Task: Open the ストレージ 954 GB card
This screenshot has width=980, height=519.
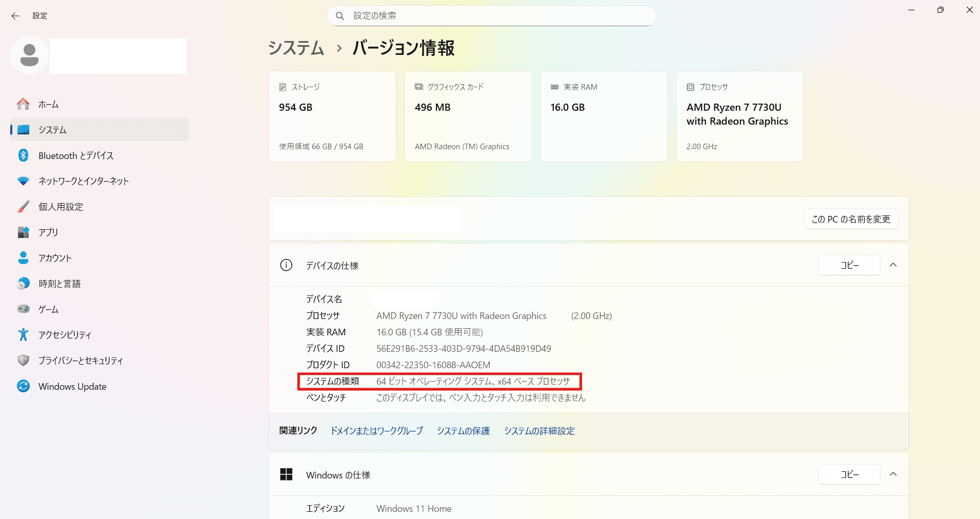Action: coord(332,116)
